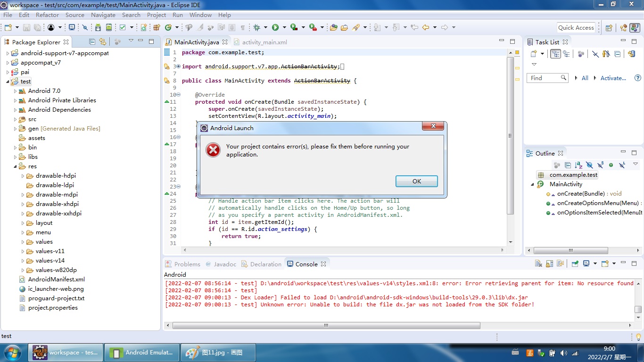Run the application using the green Run icon
The width and height of the screenshot is (644, 362).
click(x=275, y=27)
